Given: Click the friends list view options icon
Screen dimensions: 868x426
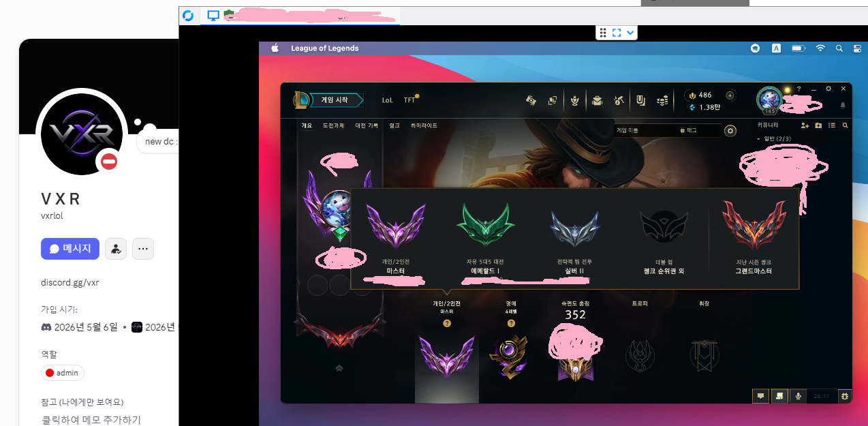Looking at the screenshot, I should pos(832,125).
